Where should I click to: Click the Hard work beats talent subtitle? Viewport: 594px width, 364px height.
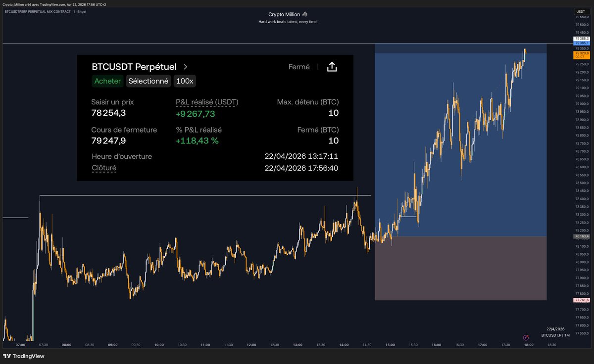click(288, 22)
